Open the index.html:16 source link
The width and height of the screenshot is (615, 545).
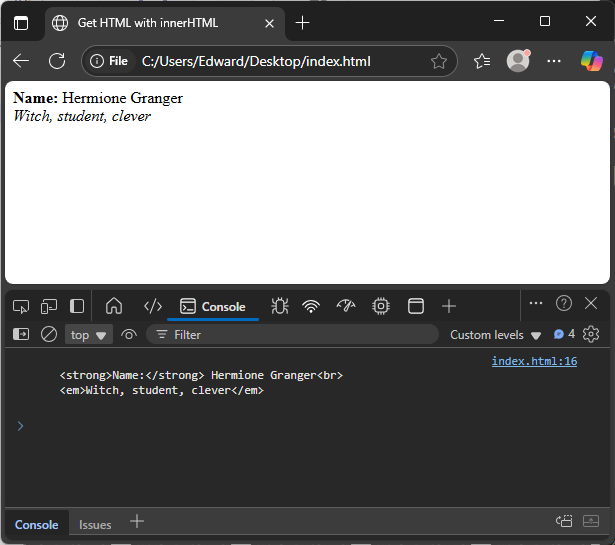[534, 361]
